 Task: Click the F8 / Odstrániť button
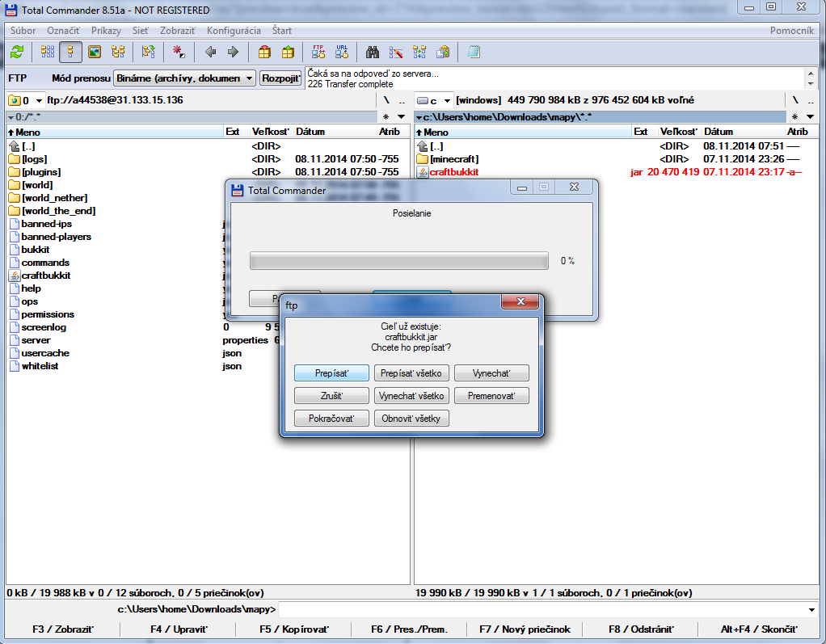pos(641,629)
